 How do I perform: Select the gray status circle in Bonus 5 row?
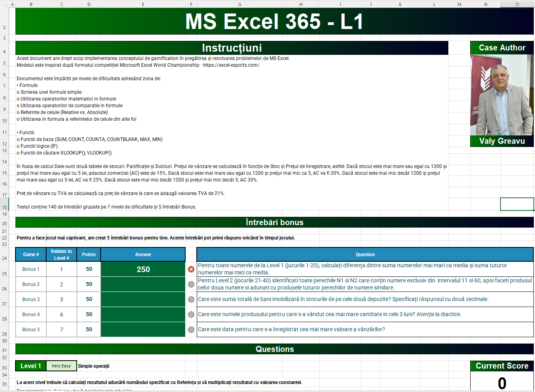[191, 330]
